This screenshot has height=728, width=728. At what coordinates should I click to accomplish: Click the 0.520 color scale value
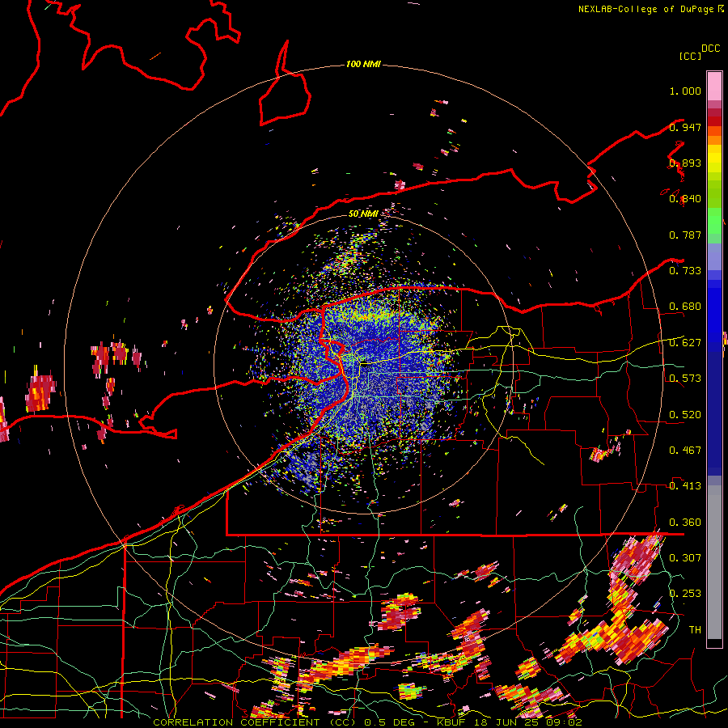pyautogui.click(x=685, y=415)
